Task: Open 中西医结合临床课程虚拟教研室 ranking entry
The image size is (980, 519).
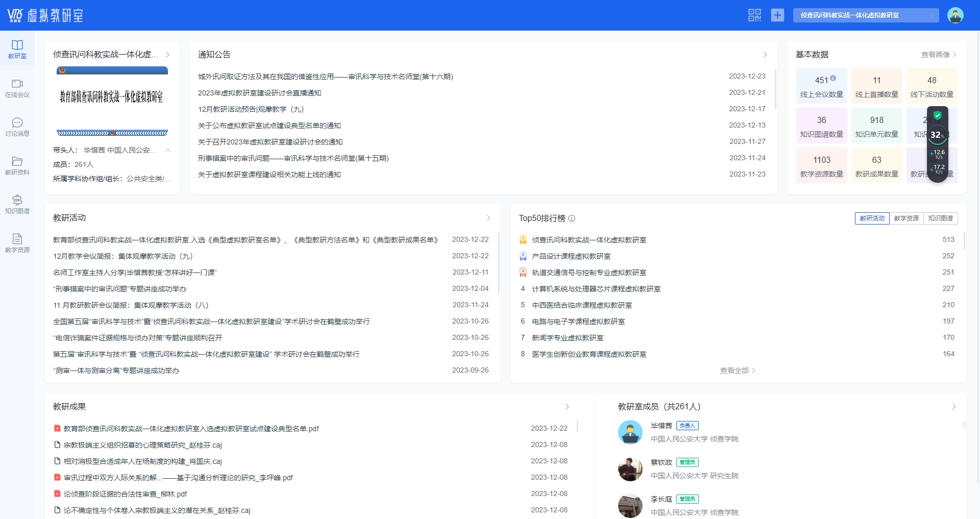Action: pos(582,305)
